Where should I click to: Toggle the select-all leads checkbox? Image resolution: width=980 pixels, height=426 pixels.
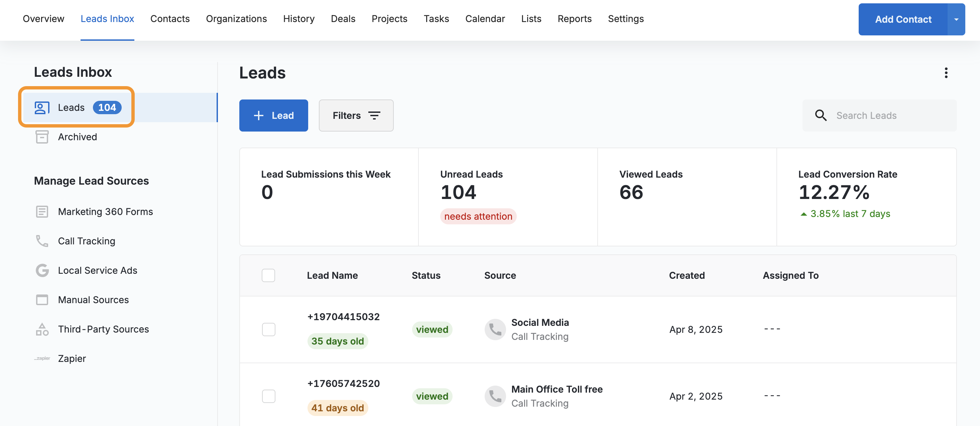pos(268,275)
